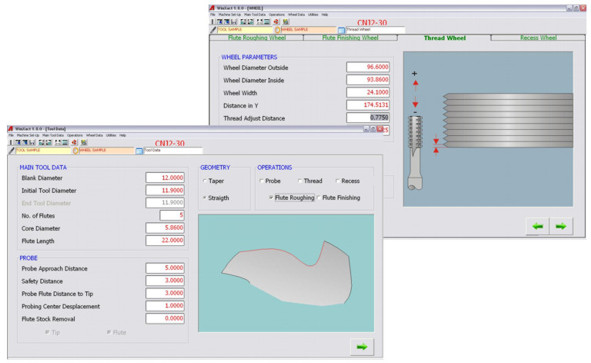Click the yellow-green toolbar icon in the Tool Data window
Viewport: 591px width, 363px height.
point(84,142)
